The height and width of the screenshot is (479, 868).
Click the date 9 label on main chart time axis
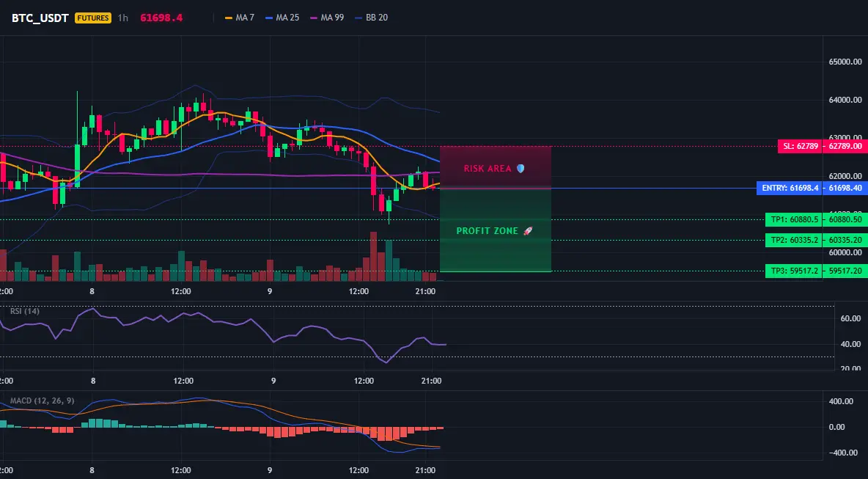click(270, 291)
